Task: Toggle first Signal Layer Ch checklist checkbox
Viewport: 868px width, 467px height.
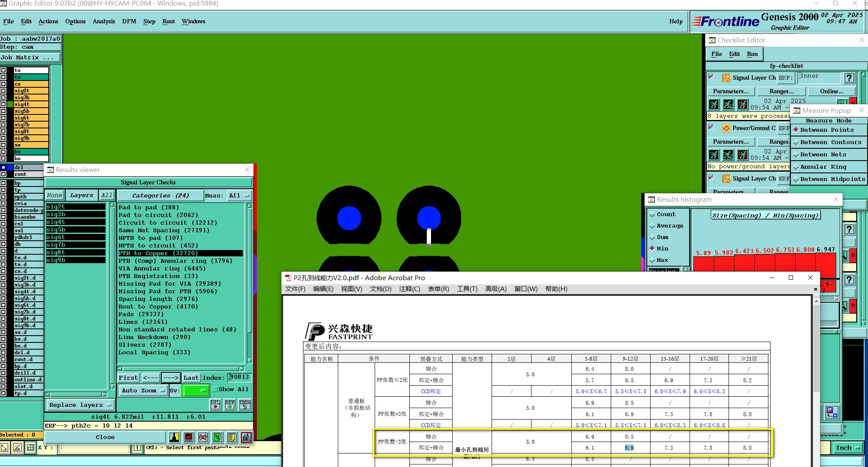Action: 711,77
